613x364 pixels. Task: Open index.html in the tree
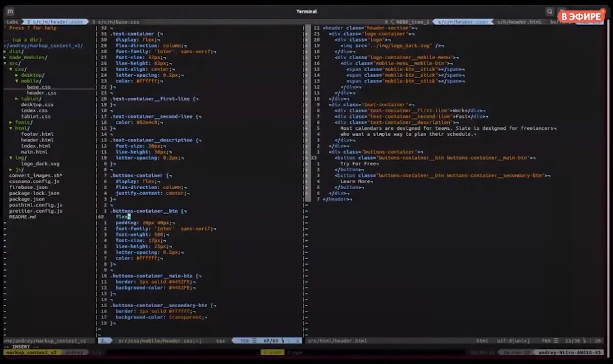pos(36,146)
